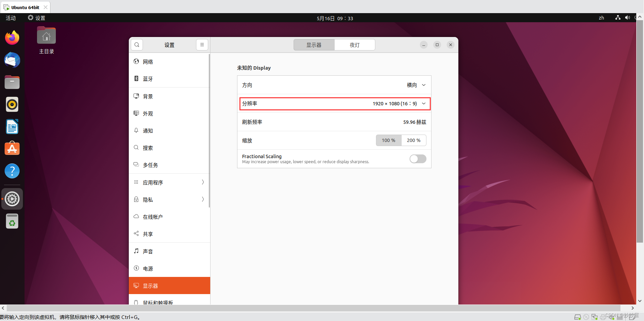Open 外观 settings panel
Image resolution: width=644 pixels, height=321 pixels.
[x=169, y=113]
